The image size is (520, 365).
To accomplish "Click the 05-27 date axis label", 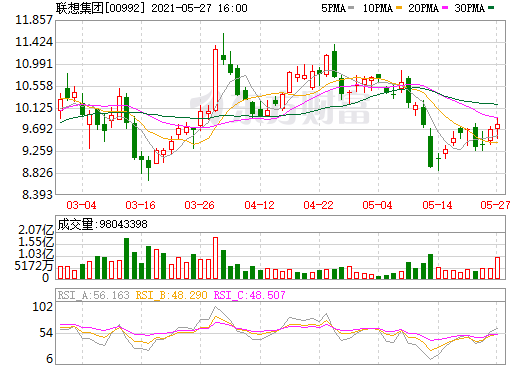I will pos(495,205).
